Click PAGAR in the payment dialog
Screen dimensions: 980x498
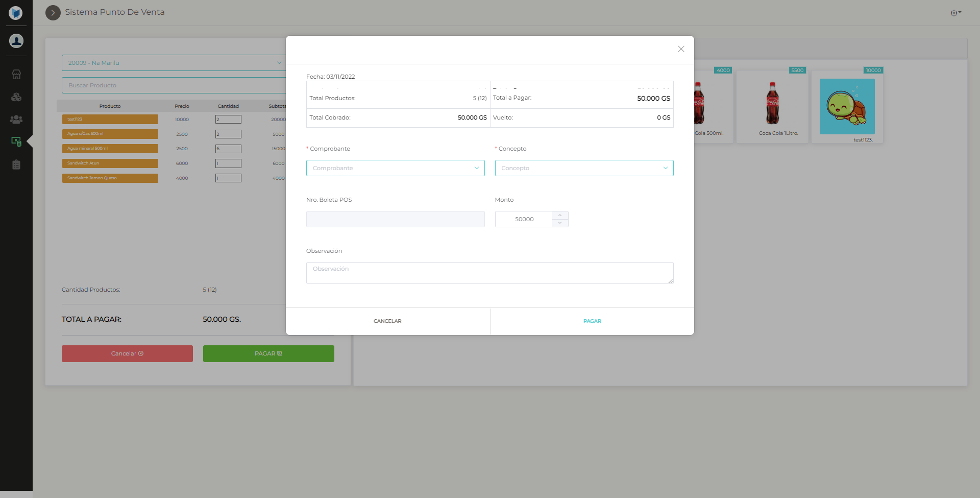coord(592,321)
